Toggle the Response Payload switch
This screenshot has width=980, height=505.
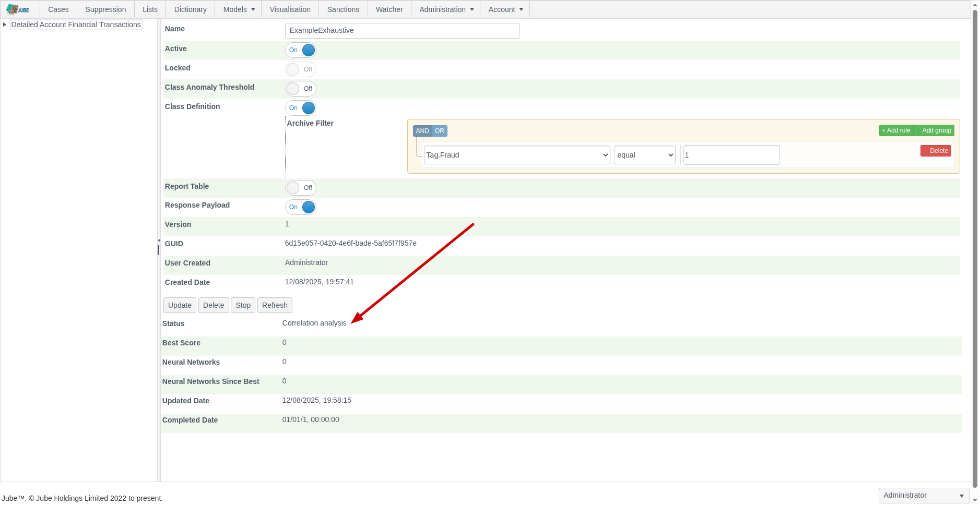[301, 207]
